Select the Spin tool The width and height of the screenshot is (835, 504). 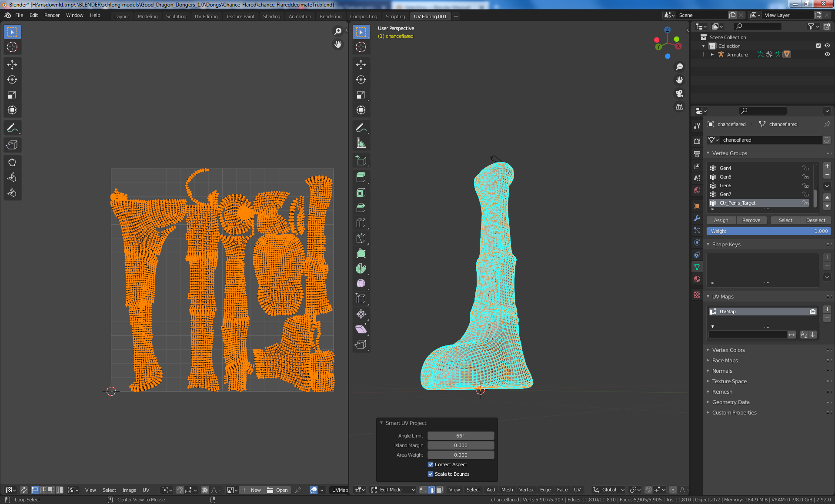click(x=361, y=269)
